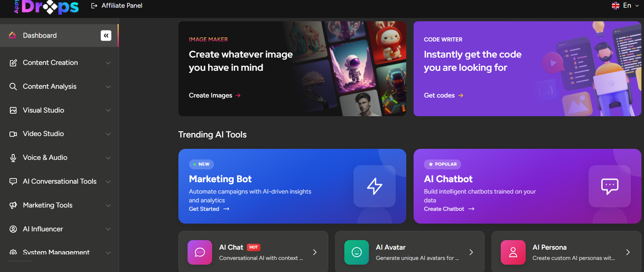This screenshot has height=272, width=644.
Task: Click the green AI Avatar smiley icon
Action: 356,252
